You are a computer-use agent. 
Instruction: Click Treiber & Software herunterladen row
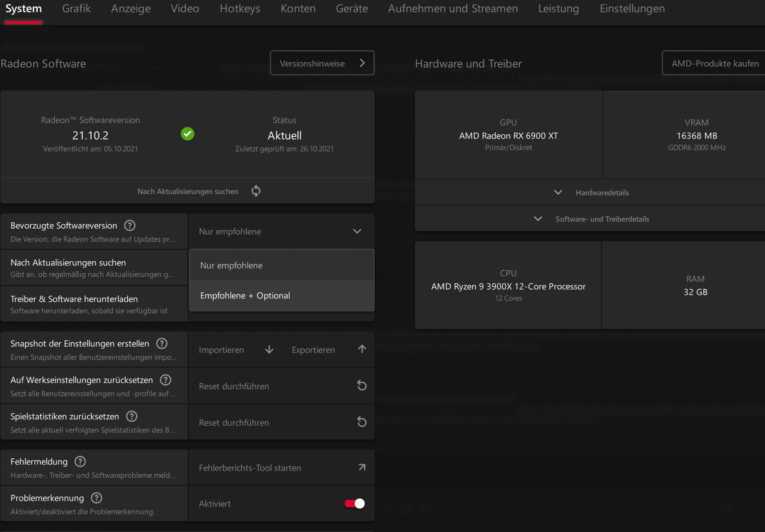click(x=94, y=304)
